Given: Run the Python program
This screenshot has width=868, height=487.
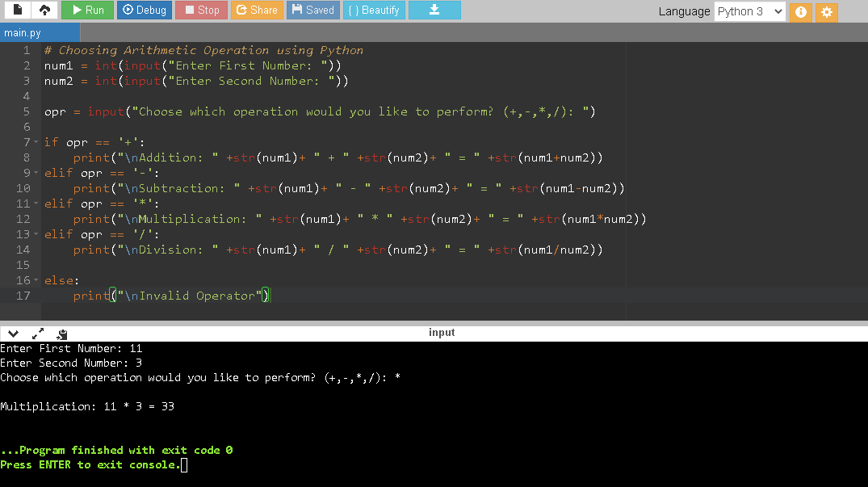Looking at the screenshot, I should [x=87, y=10].
